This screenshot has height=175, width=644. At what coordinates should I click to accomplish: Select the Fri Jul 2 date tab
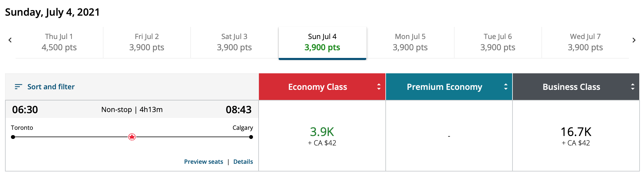pos(147,42)
